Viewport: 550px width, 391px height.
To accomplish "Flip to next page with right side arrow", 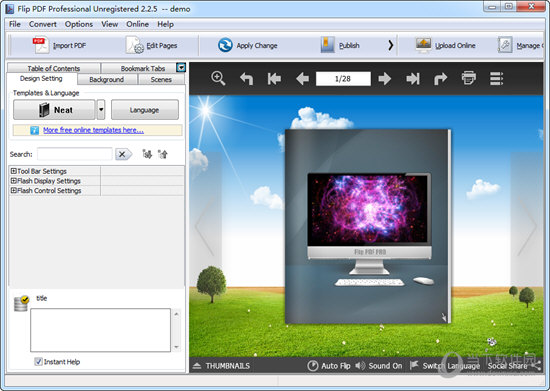I will coord(526,226).
